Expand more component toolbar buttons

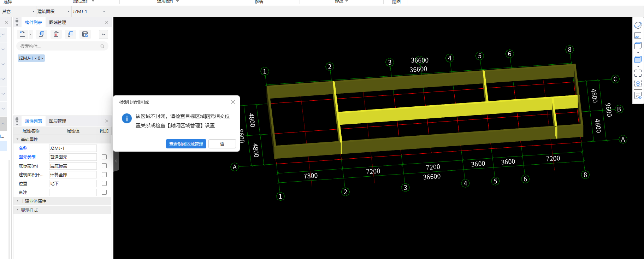click(x=104, y=34)
